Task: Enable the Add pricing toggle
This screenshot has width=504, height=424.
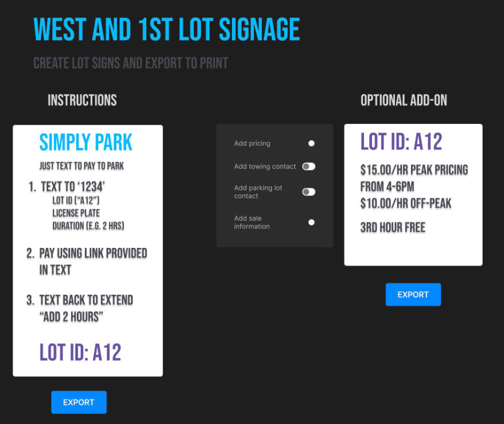Action: [x=311, y=143]
